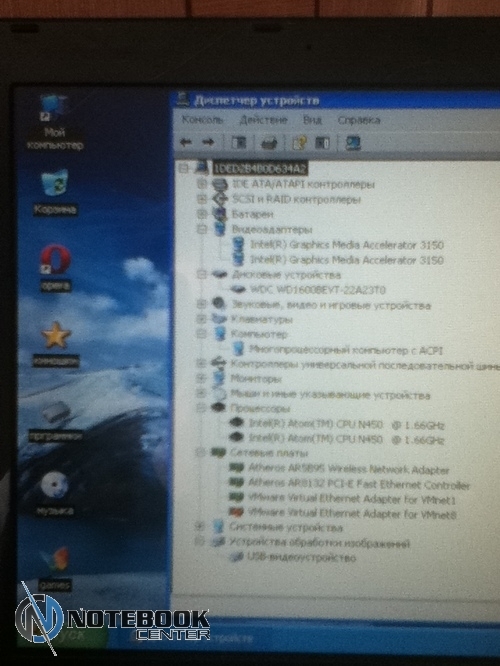Collapse the Компьютер node
500x666 pixels.
201,334
